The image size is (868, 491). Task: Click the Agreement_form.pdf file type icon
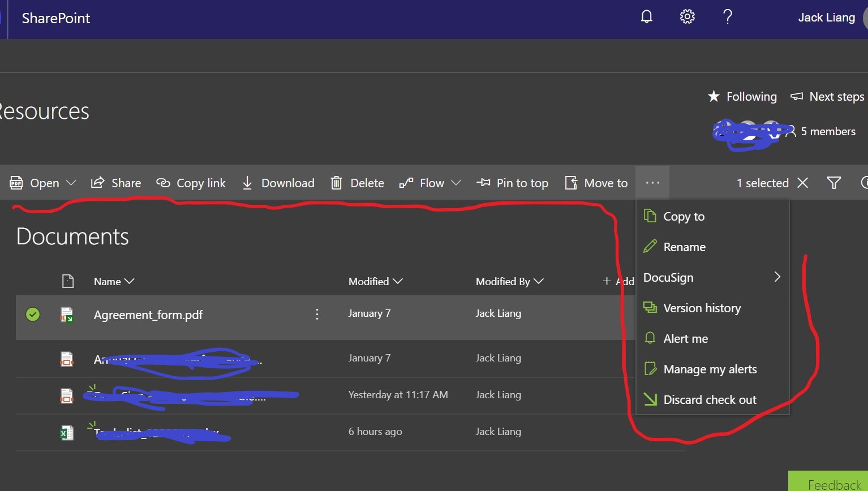[67, 315]
